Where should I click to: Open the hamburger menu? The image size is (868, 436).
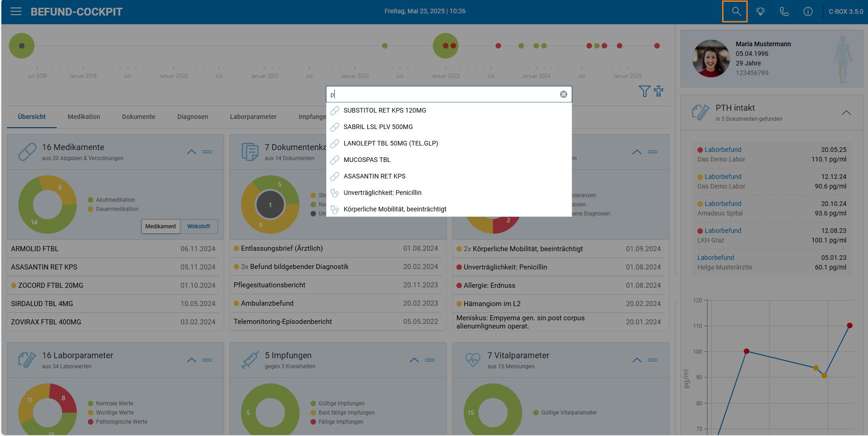[16, 11]
